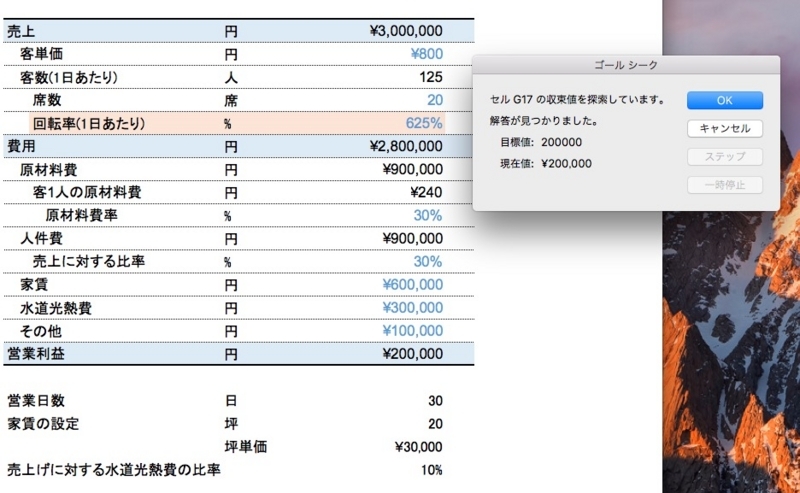The height and width of the screenshot is (493, 800).
Task: Click the utilities ratio value 10%
Action: [x=432, y=470]
